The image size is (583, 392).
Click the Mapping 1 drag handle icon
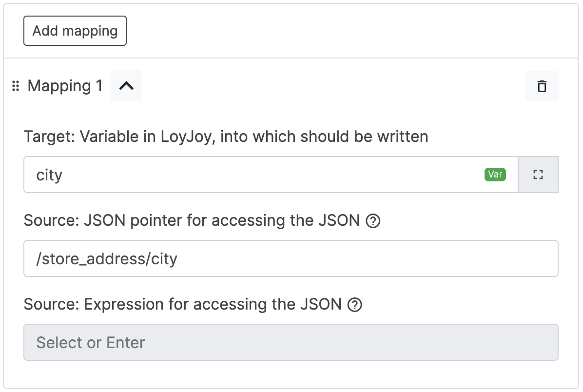(16, 86)
